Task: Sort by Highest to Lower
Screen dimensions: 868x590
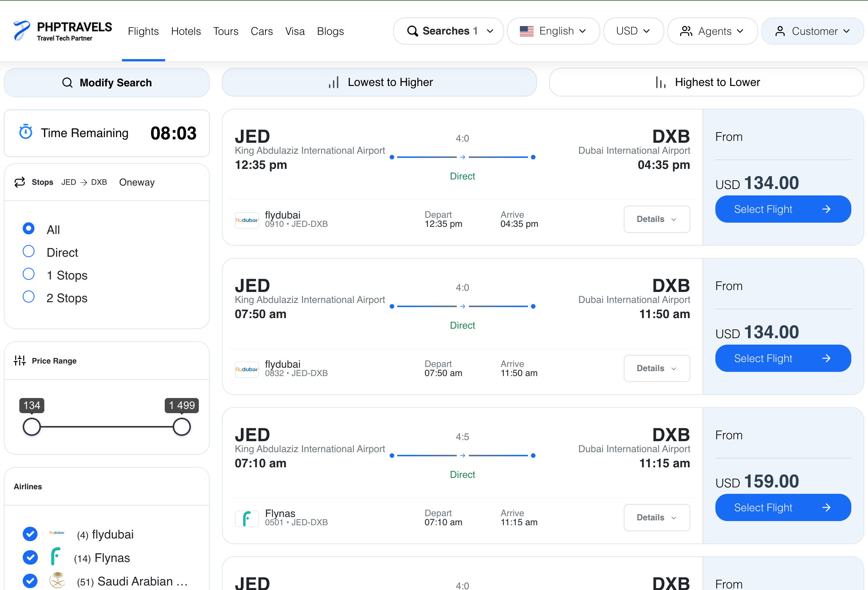Action: (707, 82)
